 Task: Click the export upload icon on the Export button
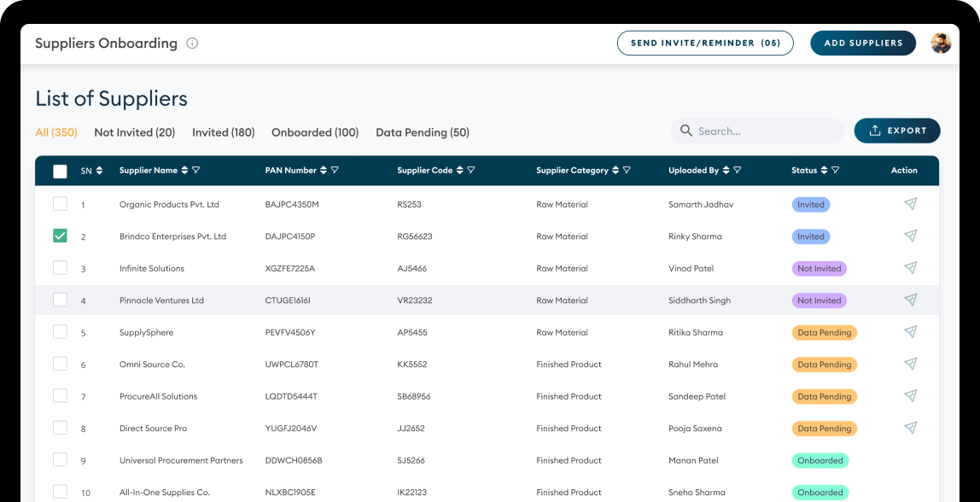tap(875, 131)
